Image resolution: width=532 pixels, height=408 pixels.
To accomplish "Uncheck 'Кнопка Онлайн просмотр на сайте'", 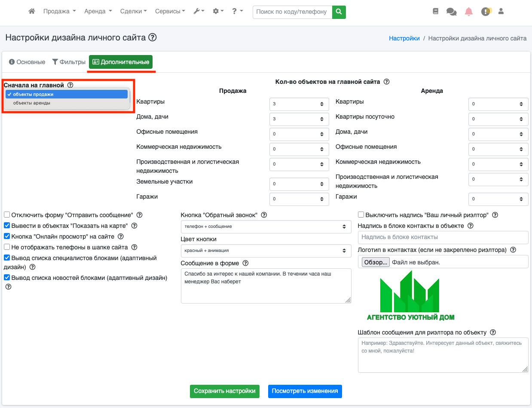I will [x=7, y=236].
